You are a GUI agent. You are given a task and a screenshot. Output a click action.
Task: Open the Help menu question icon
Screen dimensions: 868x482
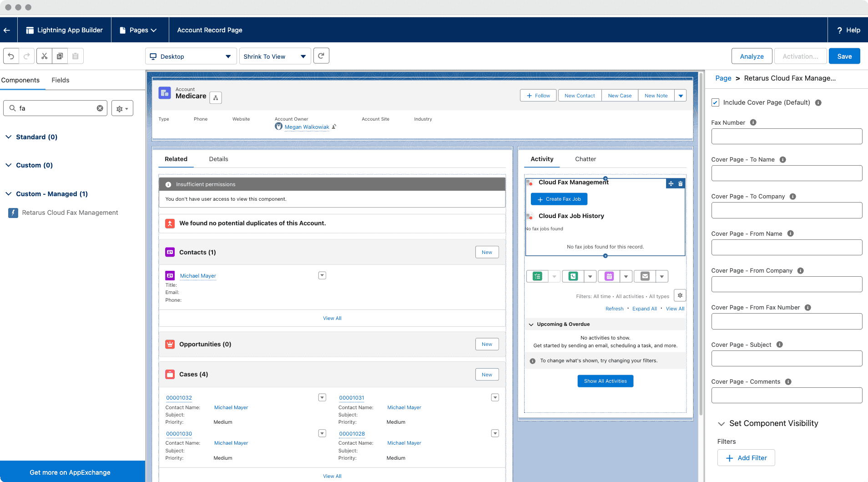(839, 30)
